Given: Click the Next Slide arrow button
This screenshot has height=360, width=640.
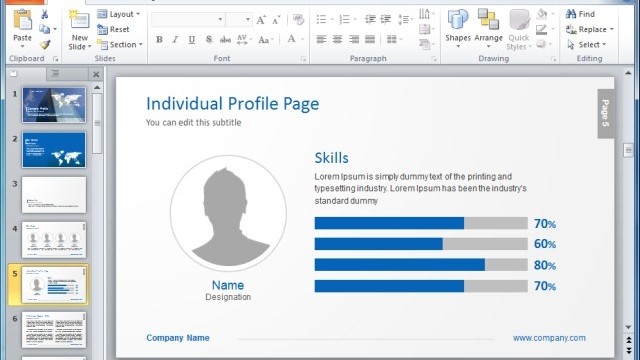Looking at the screenshot, I should (x=629, y=350).
